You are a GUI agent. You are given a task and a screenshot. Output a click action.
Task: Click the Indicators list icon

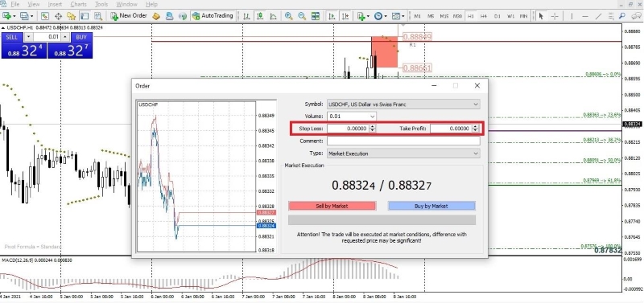point(361,16)
